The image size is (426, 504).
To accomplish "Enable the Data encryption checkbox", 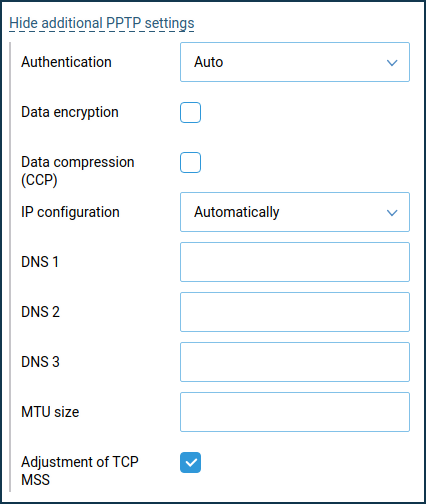I will [190, 113].
